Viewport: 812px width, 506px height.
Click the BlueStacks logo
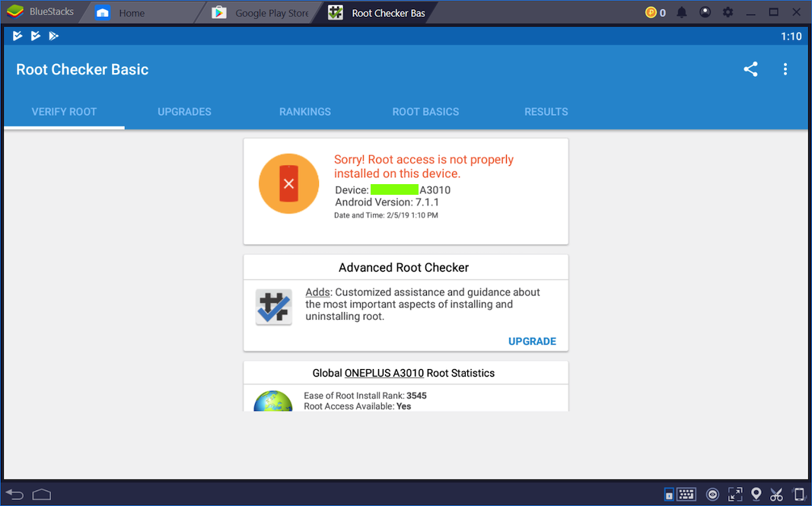[x=15, y=11]
